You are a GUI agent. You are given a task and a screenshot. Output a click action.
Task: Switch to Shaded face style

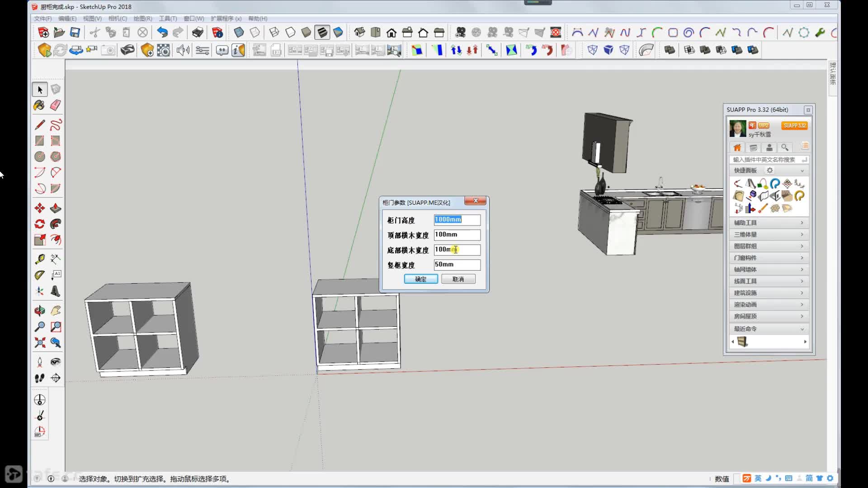click(x=306, y=32)
